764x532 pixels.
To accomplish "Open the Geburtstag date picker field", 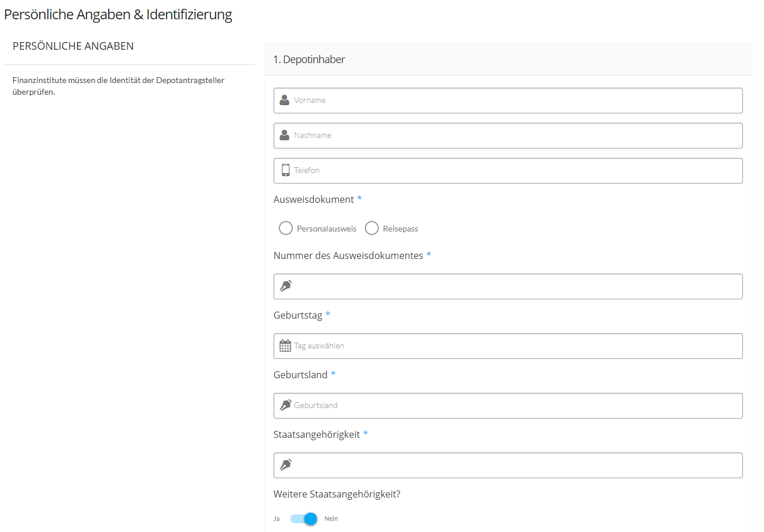I will [x=514, y=346].
